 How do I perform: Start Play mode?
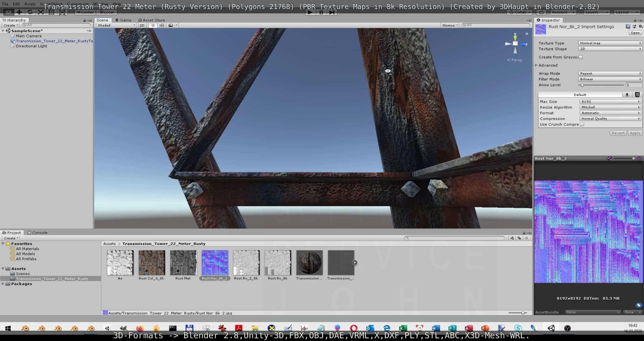pos(310,12)
